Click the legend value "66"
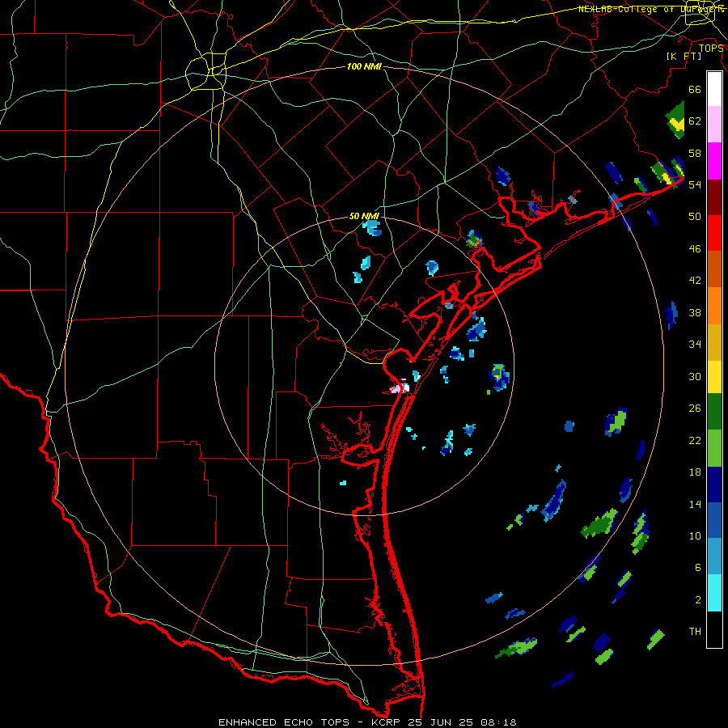 pos(695,90)
